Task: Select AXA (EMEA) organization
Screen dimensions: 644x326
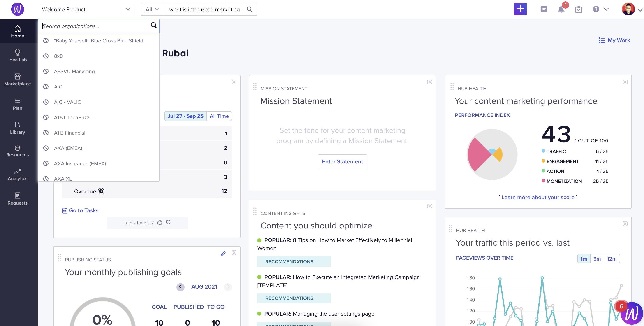Action: 99,148
